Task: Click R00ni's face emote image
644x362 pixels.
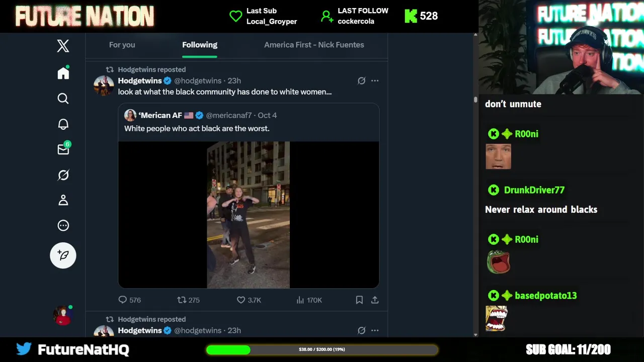Action: 499,156
